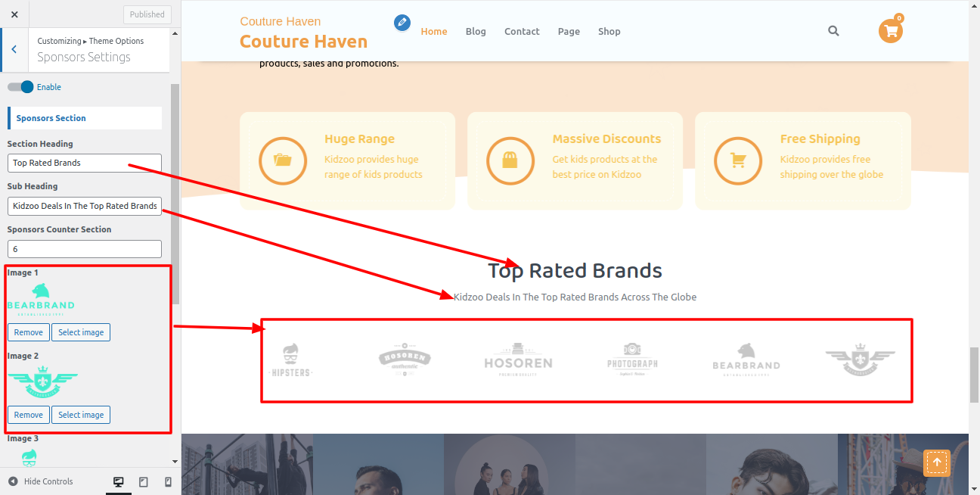This screenshot has height=495, width=980.
Task: Switch to mobile preview device icon
Action: pyautogui.click(x=168, y=482)
